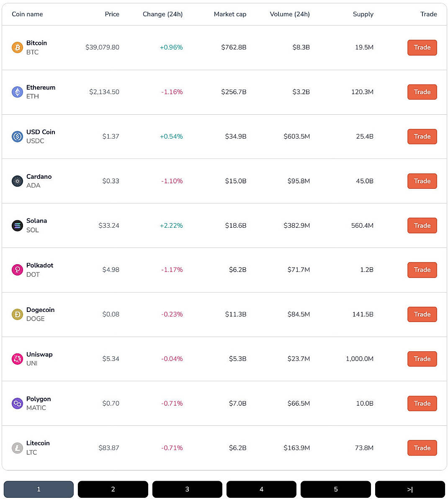Open page 2 of the coin list
Viewport: 448px width, 502px height.
click(113, 489)
